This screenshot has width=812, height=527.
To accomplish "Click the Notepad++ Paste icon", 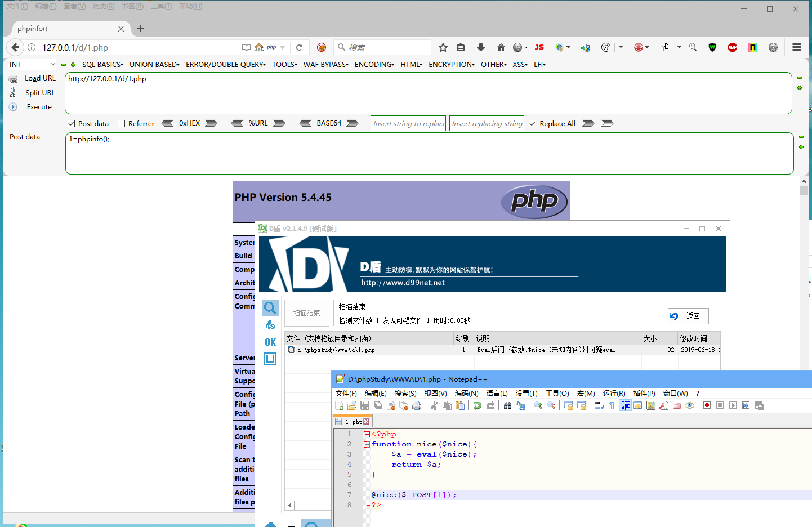I will (460, 405).
